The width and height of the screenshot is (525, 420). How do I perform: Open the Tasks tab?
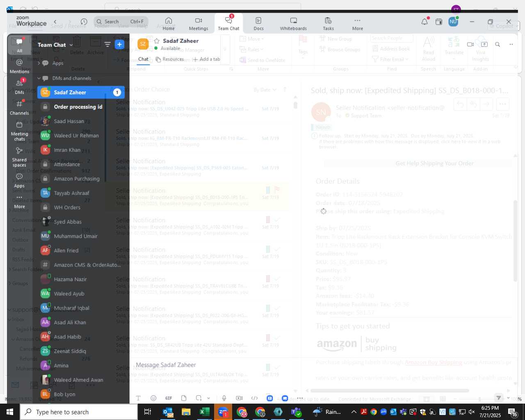328,24
